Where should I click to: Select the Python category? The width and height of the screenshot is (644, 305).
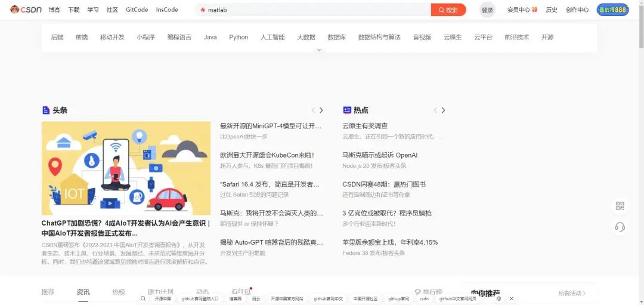239,37
